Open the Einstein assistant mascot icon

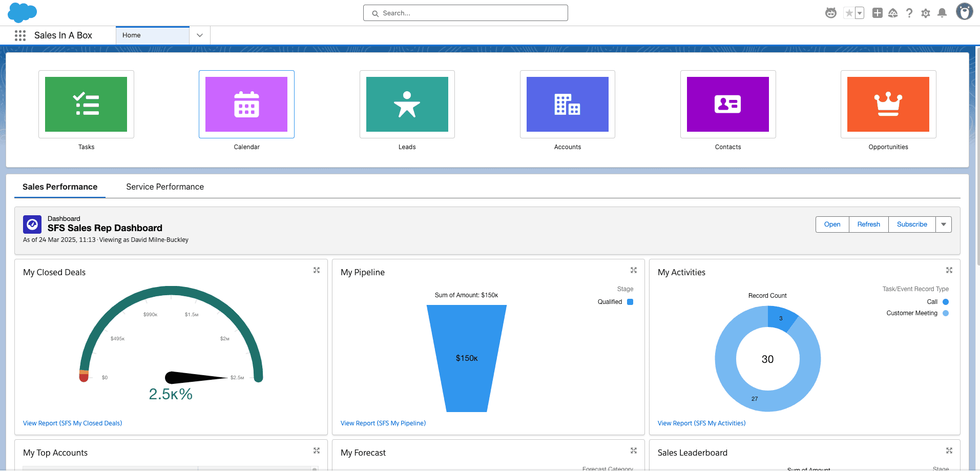click(x=831, y=13)
